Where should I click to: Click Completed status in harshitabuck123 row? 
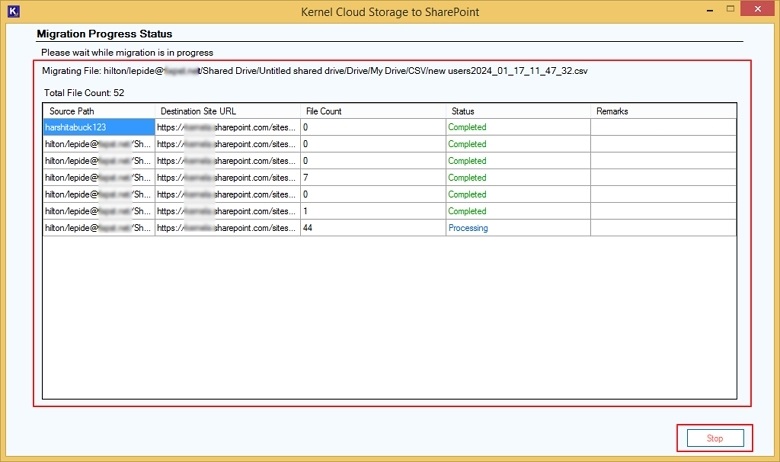pos(518,127)
